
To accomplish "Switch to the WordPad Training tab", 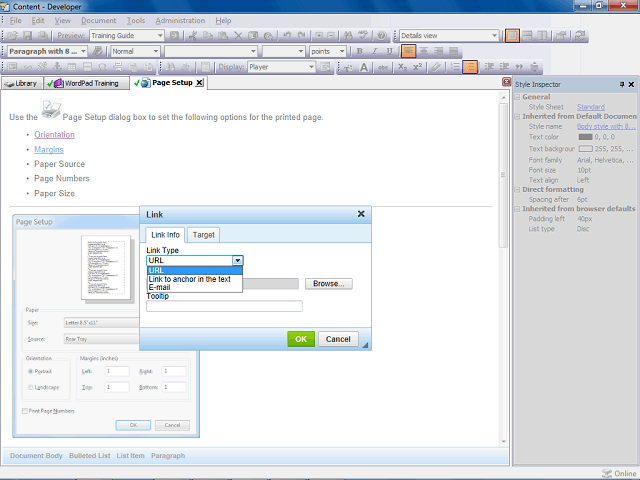I will click(87, 83).
